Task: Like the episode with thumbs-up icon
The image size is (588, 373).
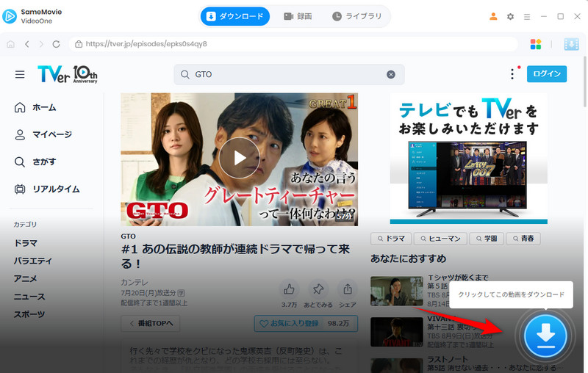Action: [289, 289]
